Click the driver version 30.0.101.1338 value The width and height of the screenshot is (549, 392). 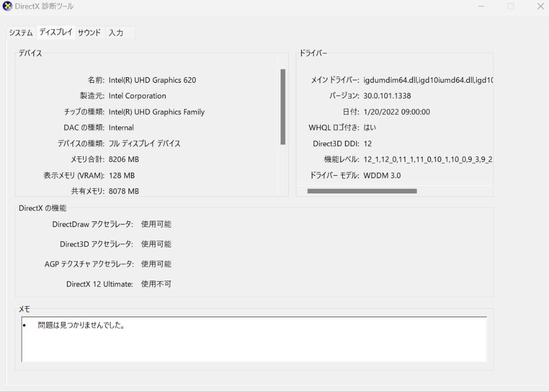point(388,95)
